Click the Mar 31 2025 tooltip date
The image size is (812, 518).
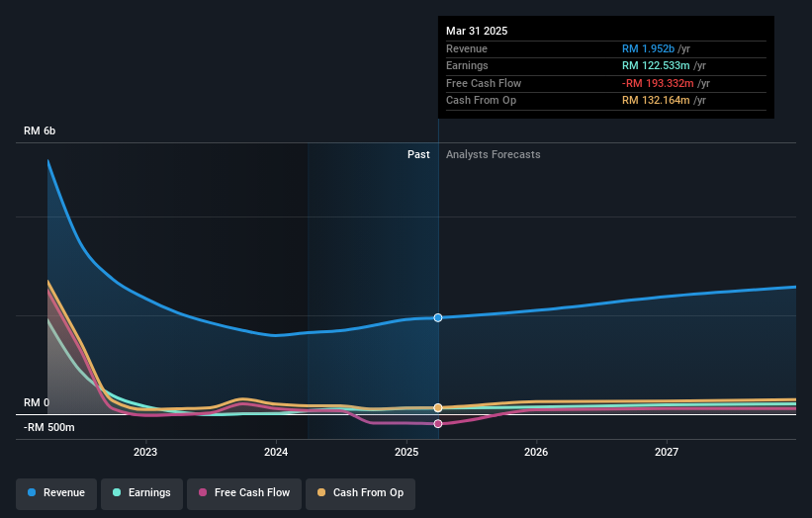point(477,31)
